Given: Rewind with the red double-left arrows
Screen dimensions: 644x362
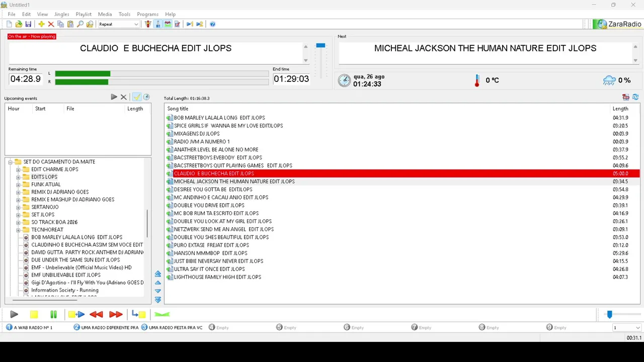Looking at the screenshot, I should tap(96, 314).
